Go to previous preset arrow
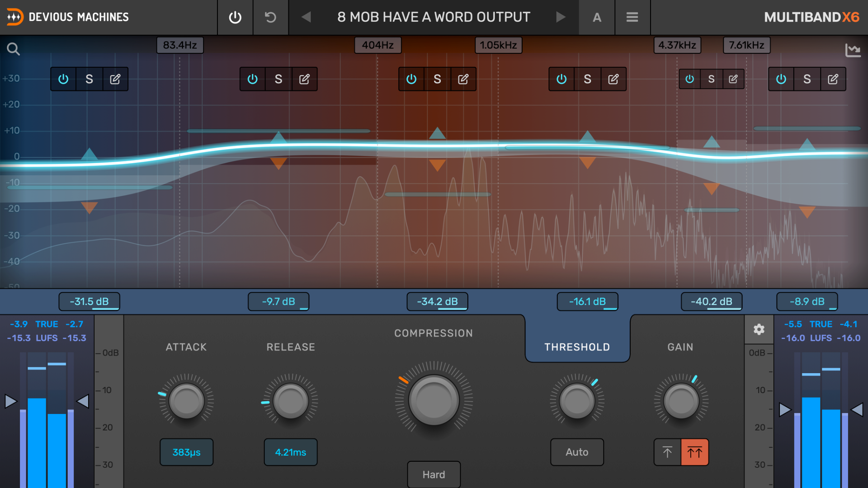868x488 pixels. point(306,17)
